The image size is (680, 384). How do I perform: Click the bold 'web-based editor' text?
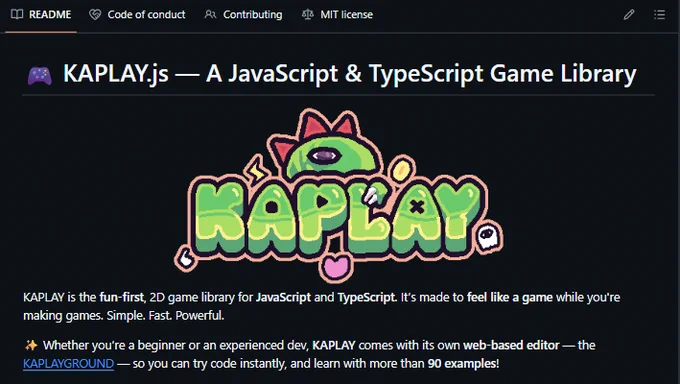click(511, 345)
